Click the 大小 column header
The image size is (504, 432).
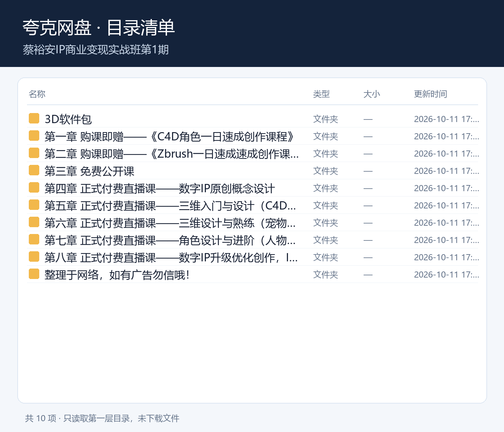coord(372,94)
